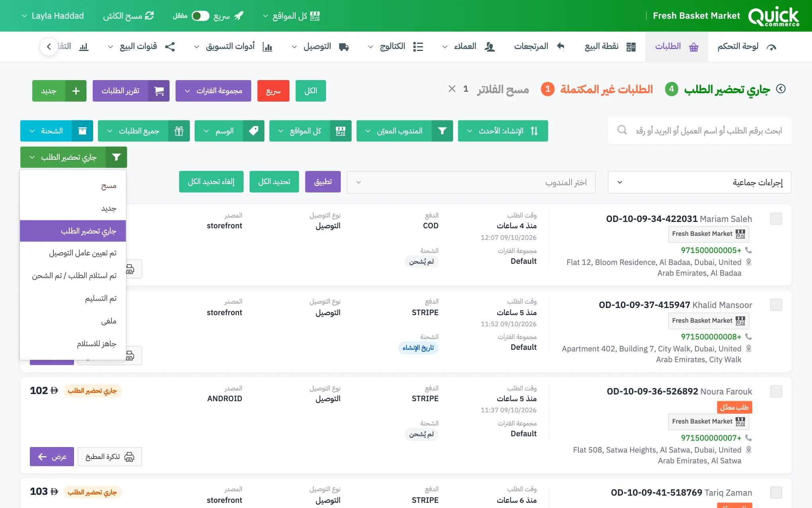812x508 pixels.
Task: Click phone number +971500000005
Action: [711, 250]
